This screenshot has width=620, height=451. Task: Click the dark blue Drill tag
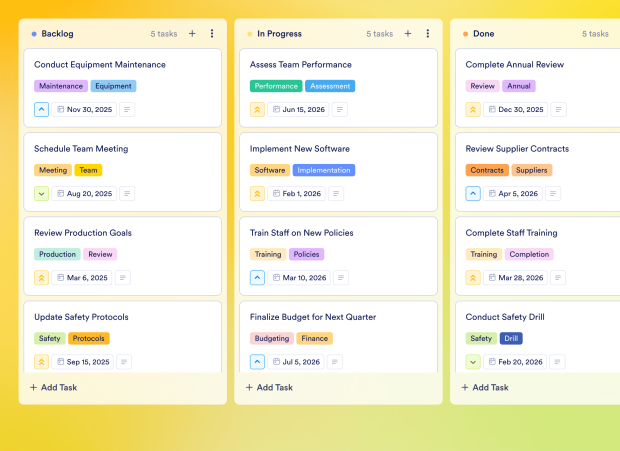[x=511, y=338]
